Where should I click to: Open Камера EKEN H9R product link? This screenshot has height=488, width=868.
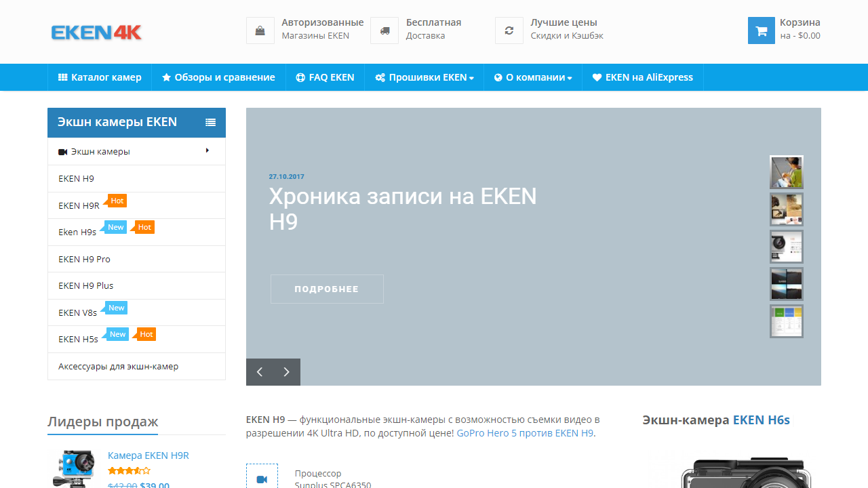click(x=149, y=455)
